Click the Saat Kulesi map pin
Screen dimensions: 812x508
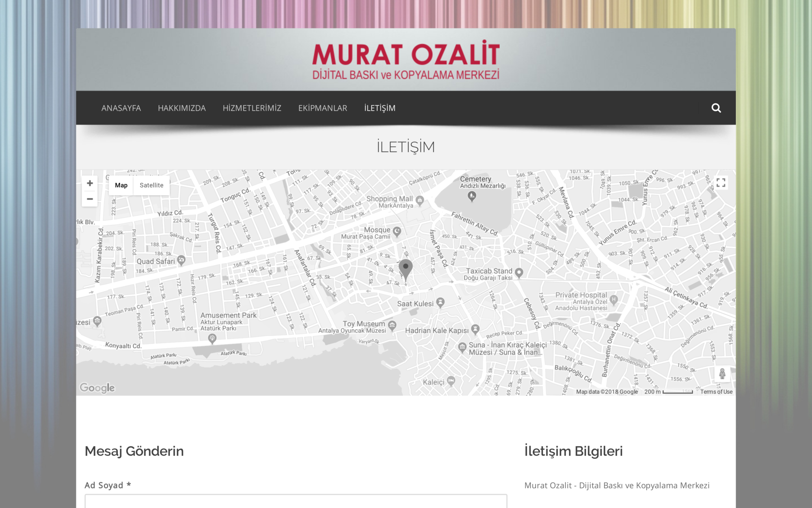[441, 302]
